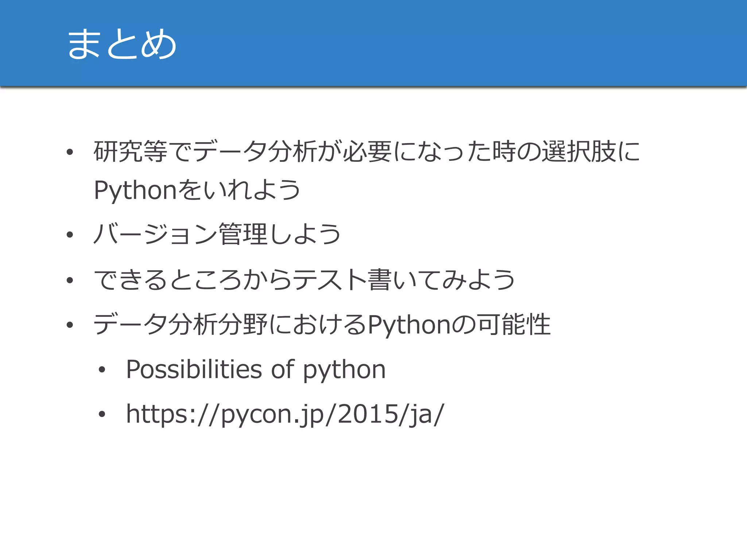Select the データ分析分野におけるPythonの可能性 bullet text
Viewport: 747px width, 560px height.
click(x=322, y=324)
